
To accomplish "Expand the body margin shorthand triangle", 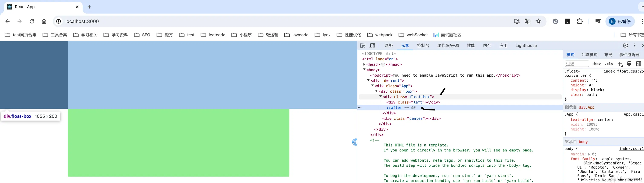I will click(589, 154).
